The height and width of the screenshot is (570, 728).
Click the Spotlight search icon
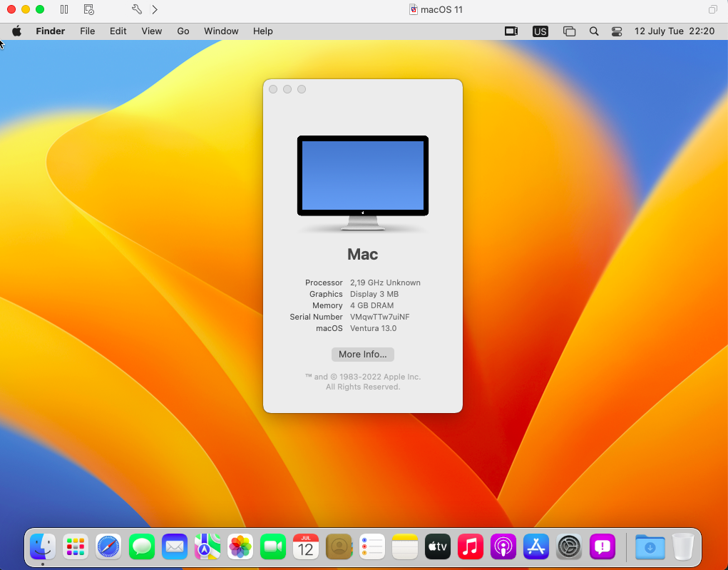pyautogui.click(x=593, y=31)
